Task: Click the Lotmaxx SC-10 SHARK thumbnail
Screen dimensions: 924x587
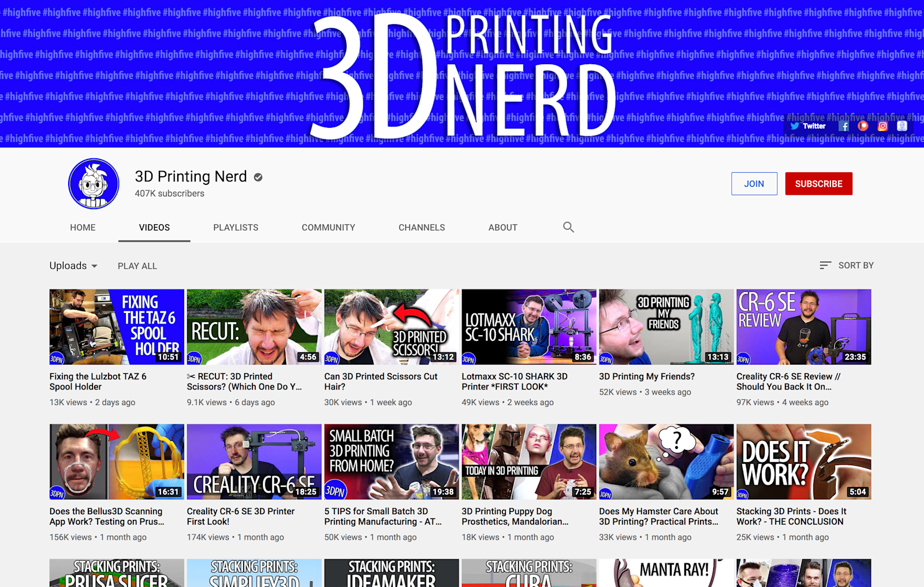Action: [x=528, y=326]
